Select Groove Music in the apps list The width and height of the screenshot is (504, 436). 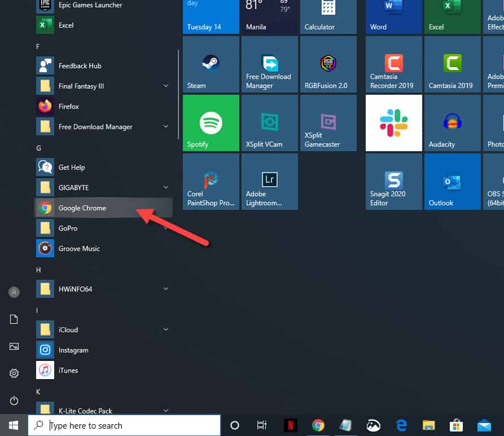(78, 248)
